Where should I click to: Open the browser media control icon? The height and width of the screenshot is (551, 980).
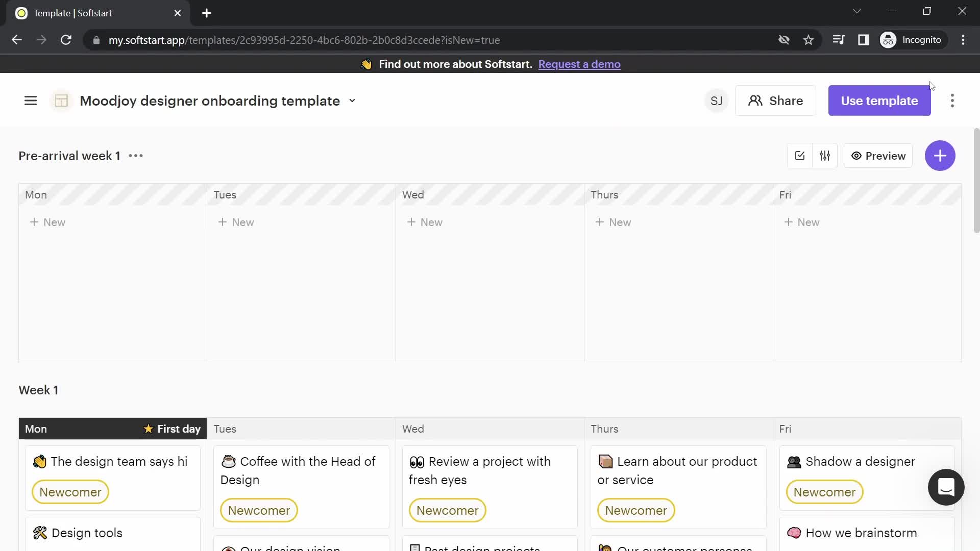839,40
